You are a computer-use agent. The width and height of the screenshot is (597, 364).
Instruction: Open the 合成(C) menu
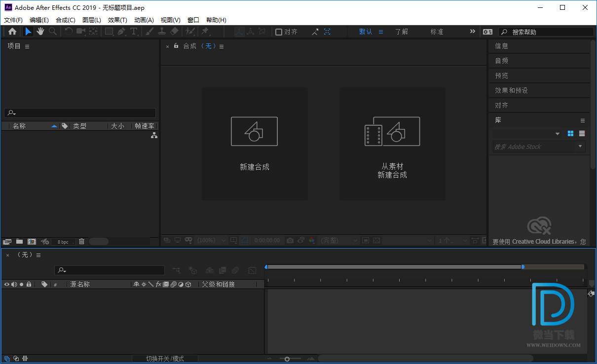pyautogui.click(x=66, y=20)
